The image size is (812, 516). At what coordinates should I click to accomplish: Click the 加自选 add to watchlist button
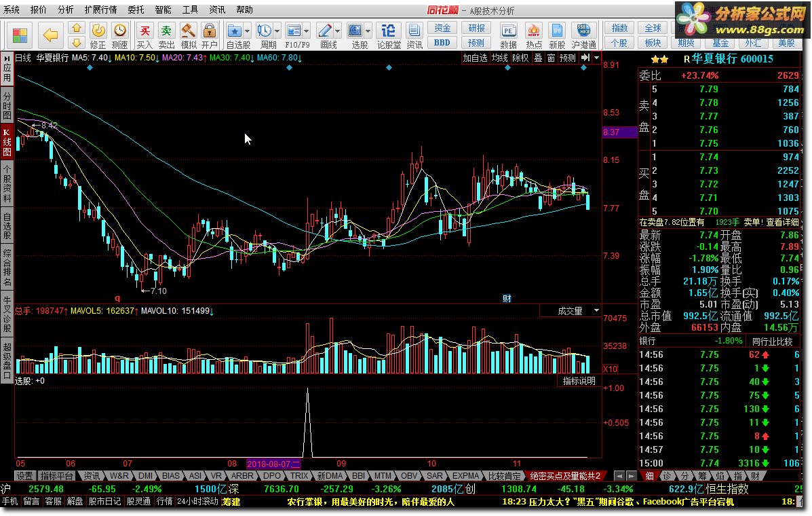pyautogui.click(x=476, y=58)
